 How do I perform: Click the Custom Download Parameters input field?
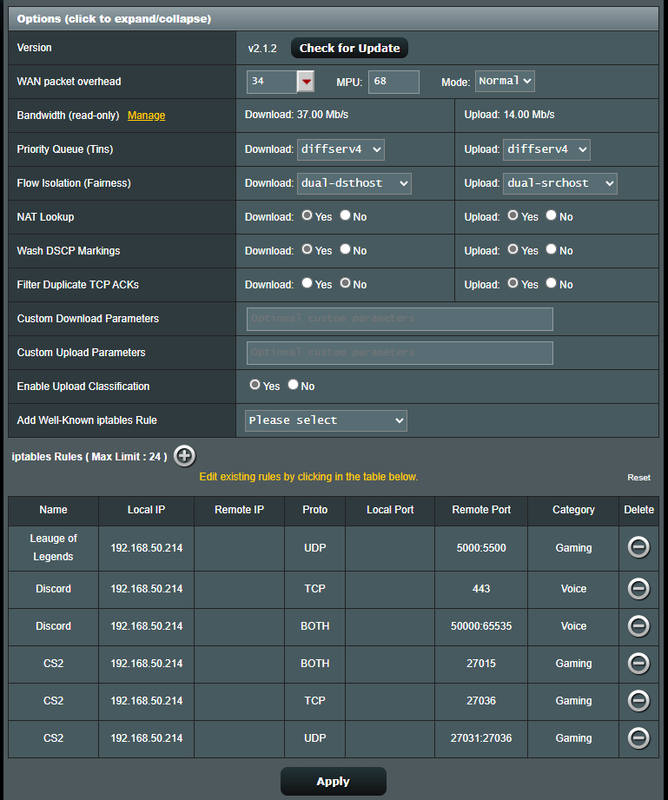point(399,319)
